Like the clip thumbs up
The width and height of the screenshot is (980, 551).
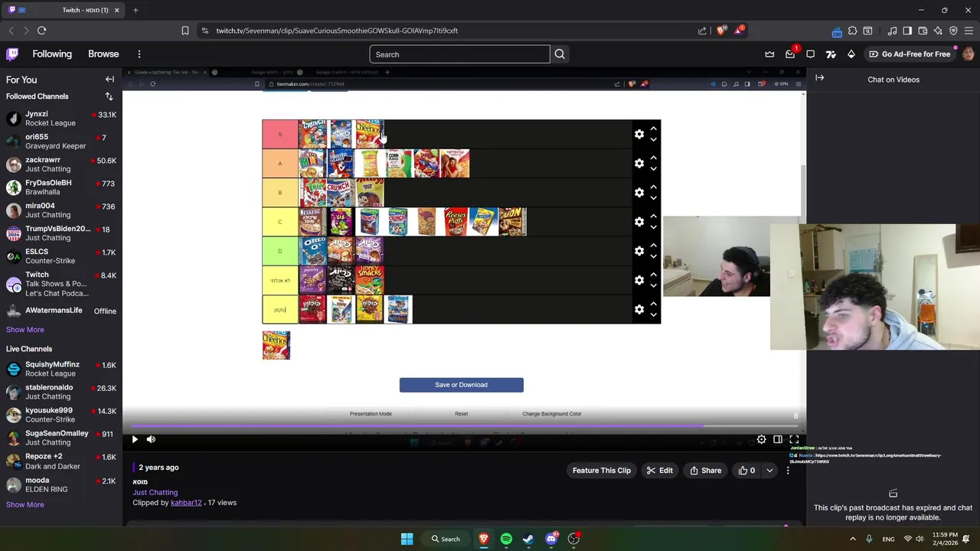[x=746, y=471]
